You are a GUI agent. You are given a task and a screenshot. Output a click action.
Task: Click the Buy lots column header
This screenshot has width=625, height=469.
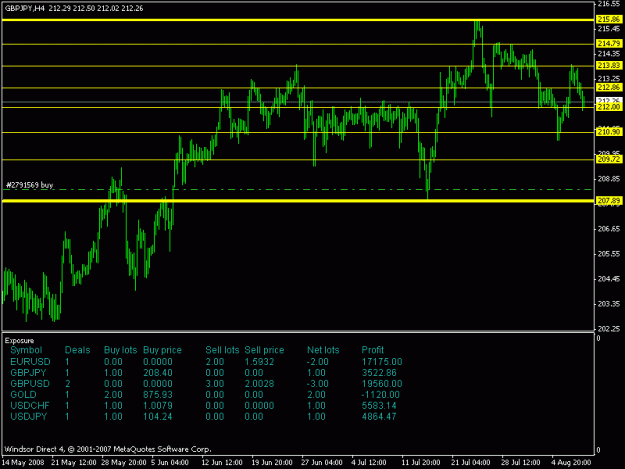(120, 350)
